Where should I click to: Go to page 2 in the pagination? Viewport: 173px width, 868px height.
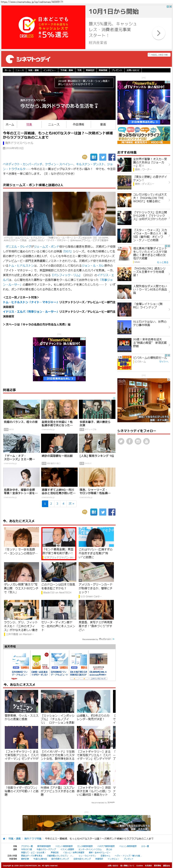point(51,503)
